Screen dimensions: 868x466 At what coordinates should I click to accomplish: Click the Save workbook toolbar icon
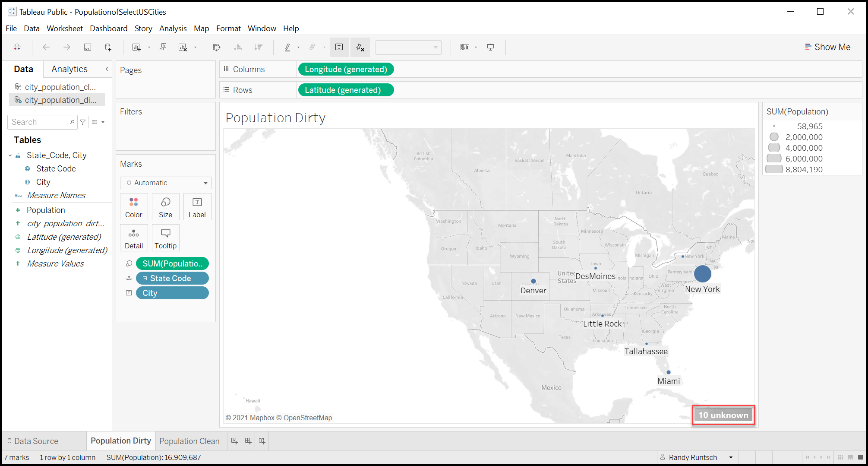[x=87, y=47]
